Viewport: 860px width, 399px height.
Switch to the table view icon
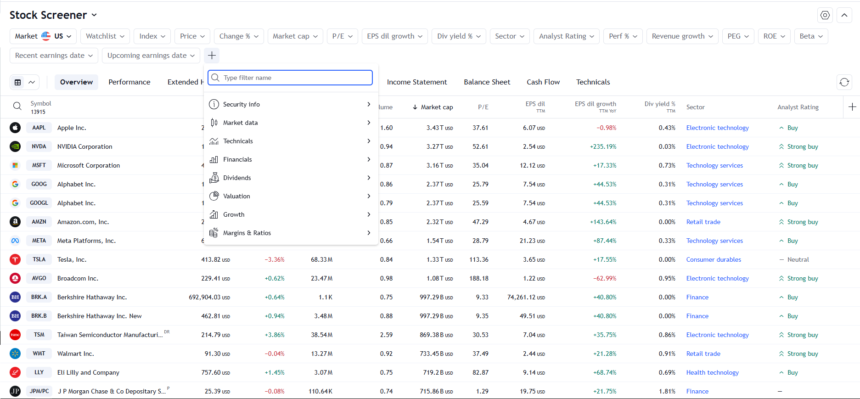pos(18,82)
